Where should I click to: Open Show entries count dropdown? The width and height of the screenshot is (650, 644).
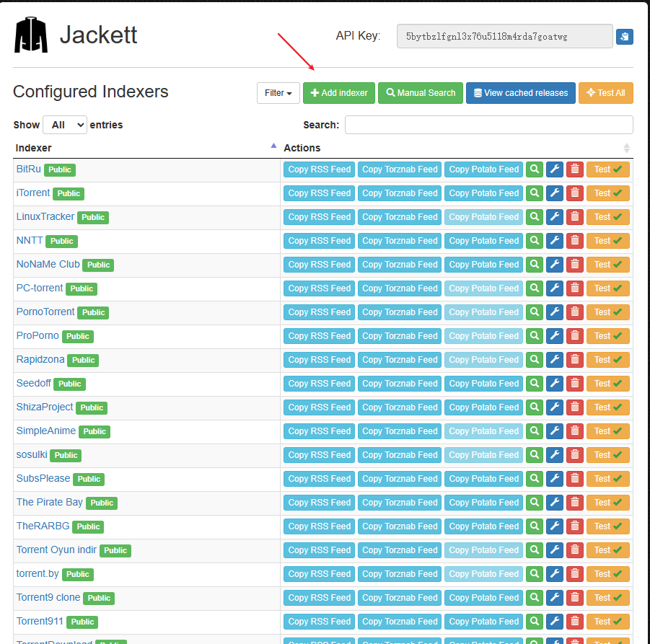(x=65, y=125)
